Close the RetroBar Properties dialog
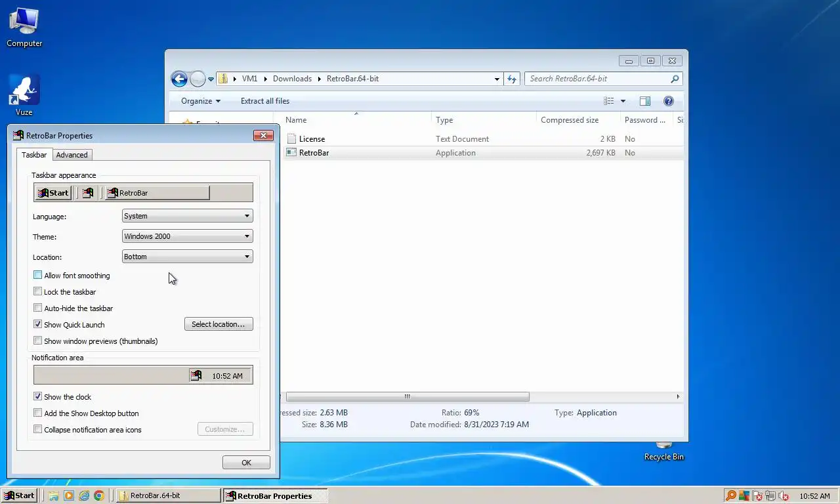Screen dimensions: 840x504 pos(263,136)
